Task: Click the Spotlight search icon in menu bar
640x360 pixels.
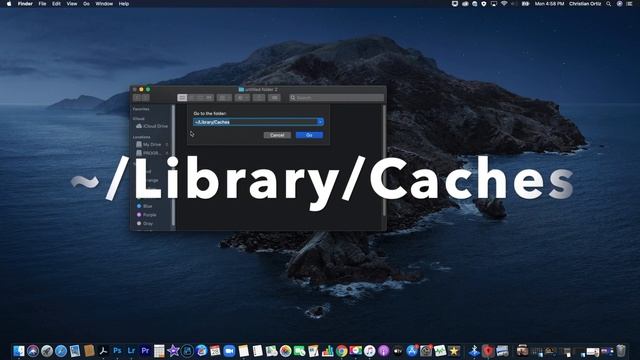Action: 609,4
